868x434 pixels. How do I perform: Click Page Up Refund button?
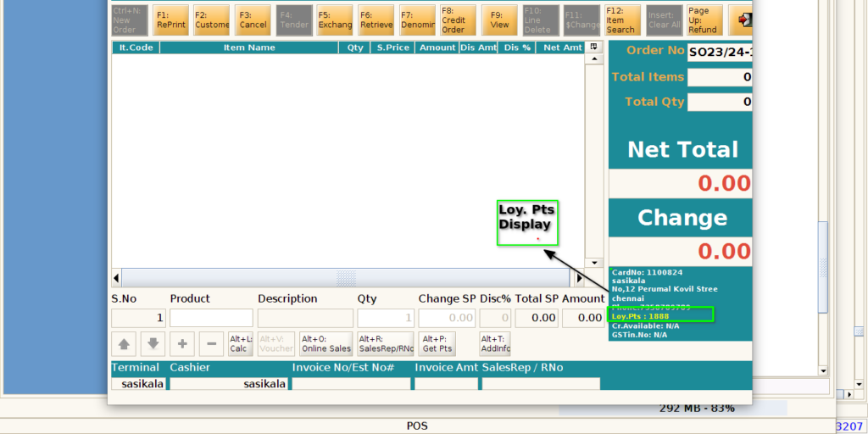click(x=704, y=20)
